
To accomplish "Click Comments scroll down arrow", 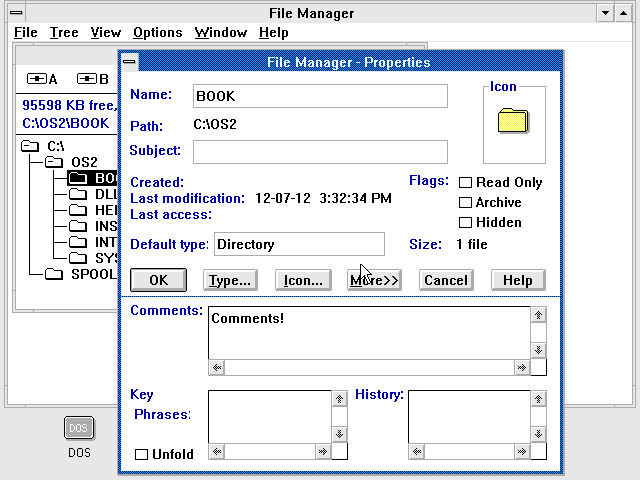I will (538, 350).
